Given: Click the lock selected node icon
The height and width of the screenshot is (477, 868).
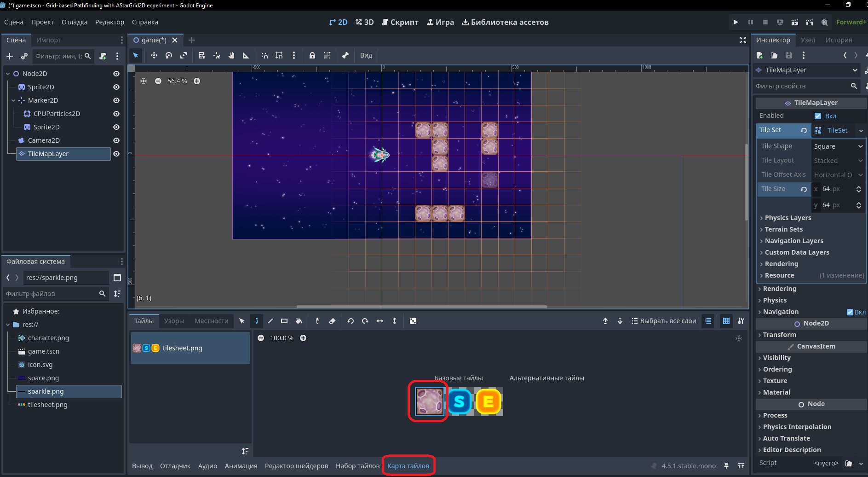Looking at the screenshot, I should tap(312, 55).
